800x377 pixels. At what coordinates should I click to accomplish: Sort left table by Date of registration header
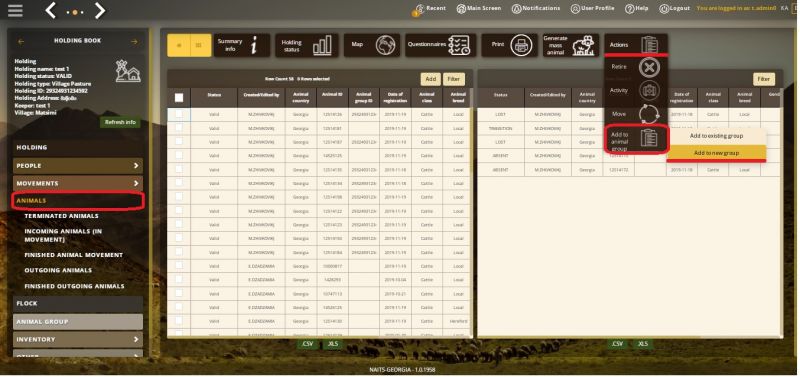[x=395, y=97]
